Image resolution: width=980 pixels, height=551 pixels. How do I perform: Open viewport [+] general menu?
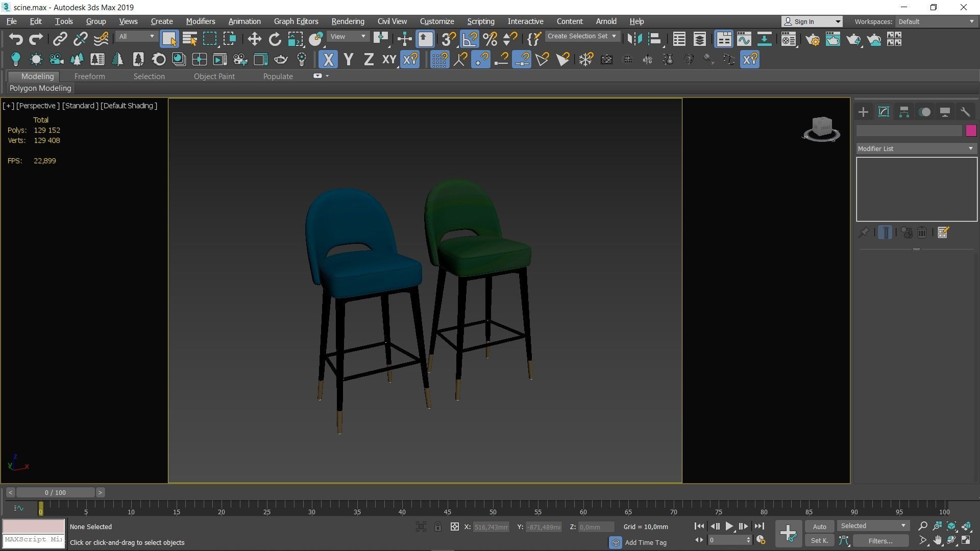tap(8, 106)
